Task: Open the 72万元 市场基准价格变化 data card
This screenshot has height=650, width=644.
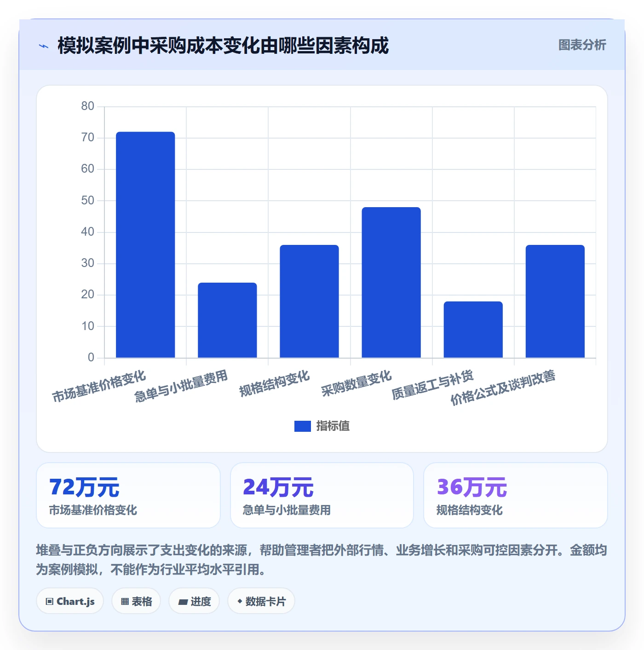Action: pyautogui.click(x=128, y=495)
